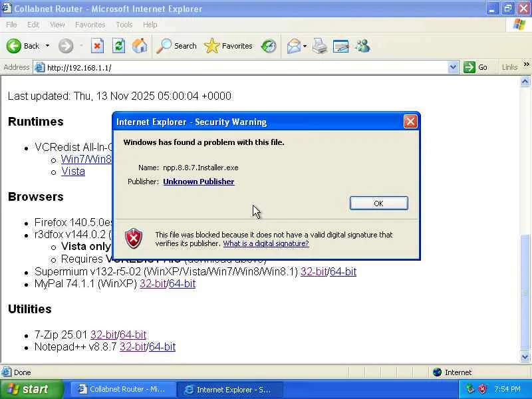The width and height of the screenshot is (532, 399).
Task: Open 7-Zip 64-bit download link
Action: [x=133, y=335]
